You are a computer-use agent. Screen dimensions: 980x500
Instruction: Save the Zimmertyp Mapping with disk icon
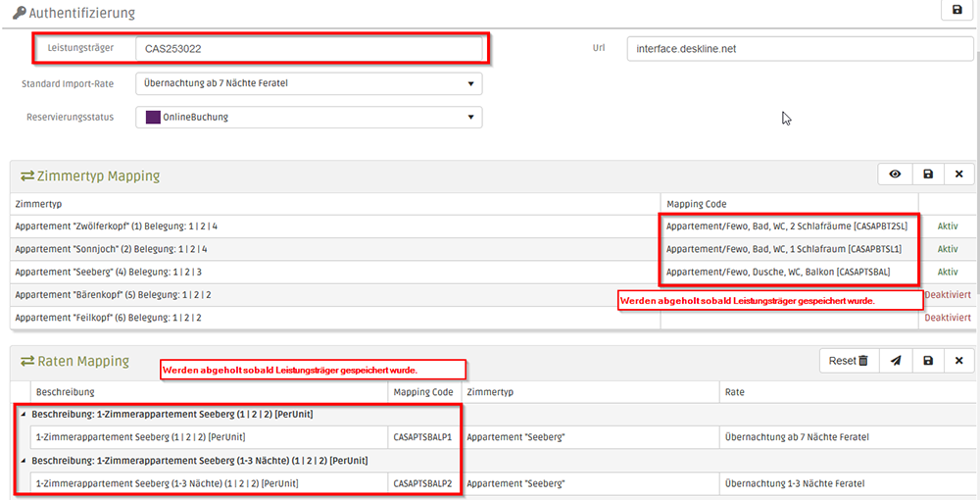tap(927, 175)
